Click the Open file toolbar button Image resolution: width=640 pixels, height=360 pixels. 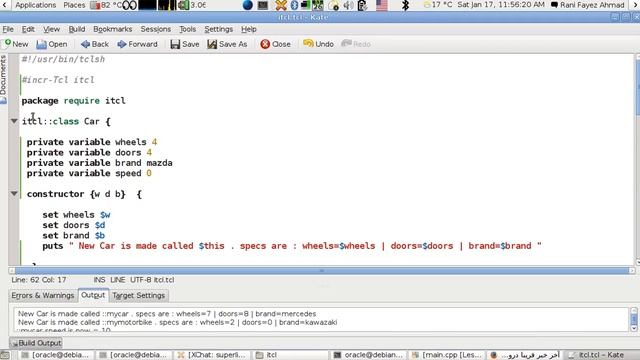click(52, 44)
